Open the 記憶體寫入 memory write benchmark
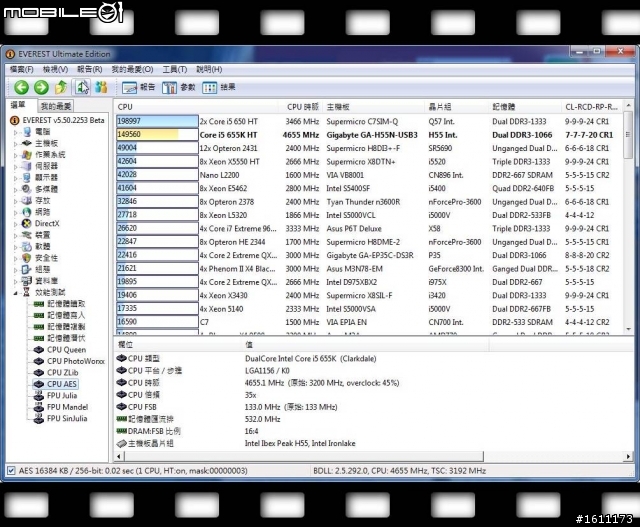Image resolution: width=640 pixels, height=527 pixels. tap(60, 315)
